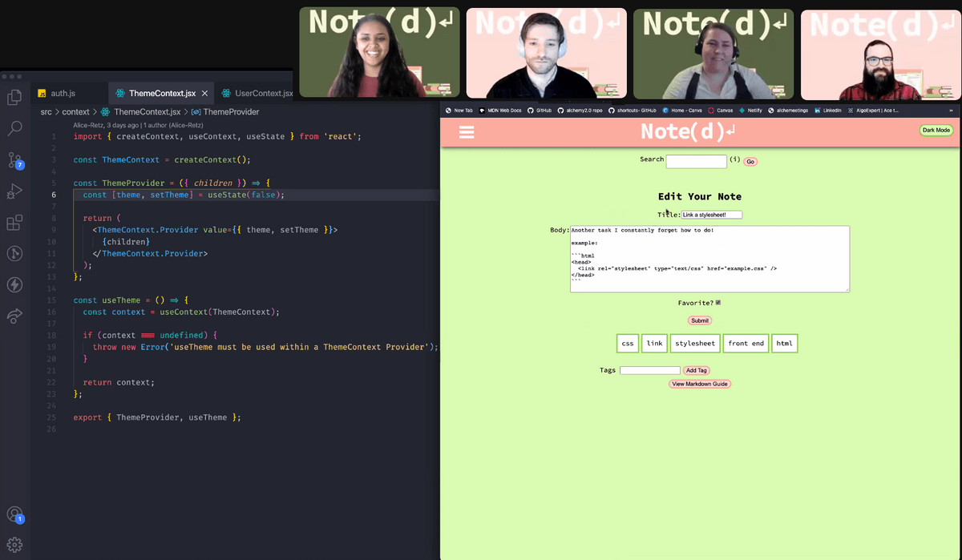Open the LinkedIn bookmark
Image resolution: width=962 pixels, height=560 pixels.
point(828,110)
